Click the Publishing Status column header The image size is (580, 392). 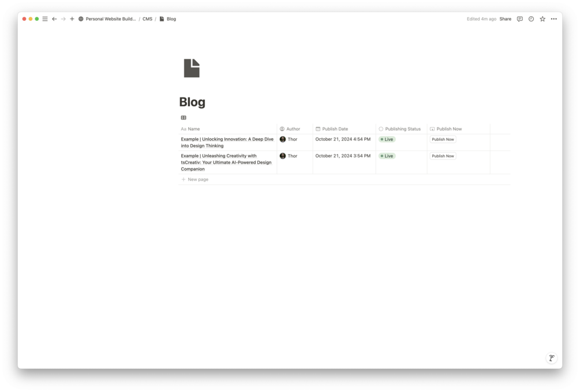coord(401,129)
